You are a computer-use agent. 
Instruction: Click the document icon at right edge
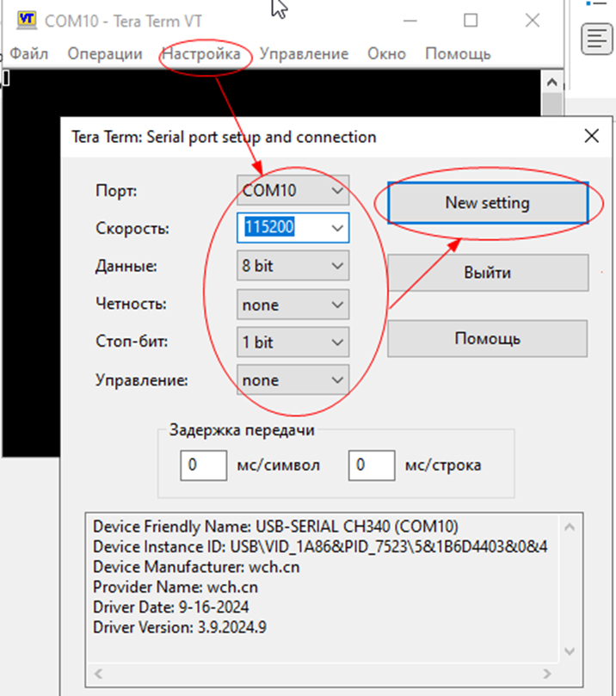click(x=594, y=38)
